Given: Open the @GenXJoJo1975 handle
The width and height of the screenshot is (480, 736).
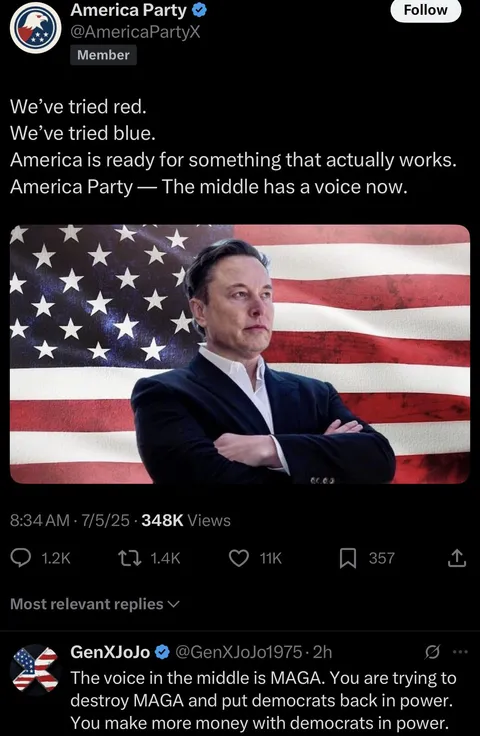Looking at the screenshot, I should click(x=238, y=652).
